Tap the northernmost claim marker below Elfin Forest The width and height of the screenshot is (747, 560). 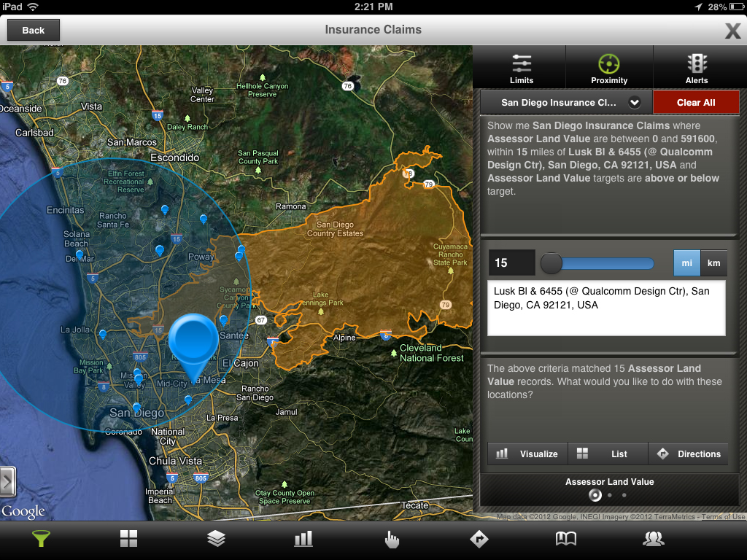pyautogui.click(x=165, y=209)
